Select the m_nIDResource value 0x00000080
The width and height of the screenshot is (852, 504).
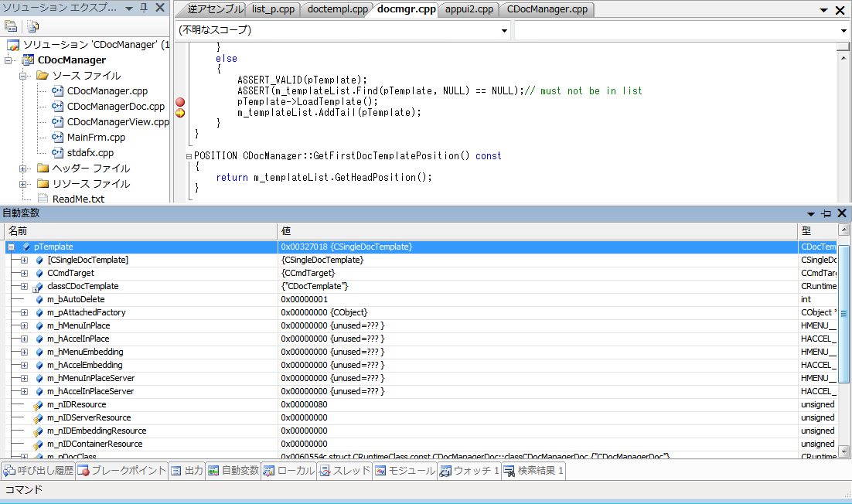tap(304, 404)
